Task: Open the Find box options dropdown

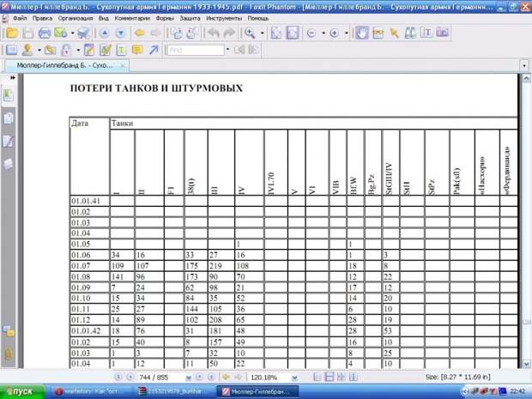Action: (x=227, y=50)
